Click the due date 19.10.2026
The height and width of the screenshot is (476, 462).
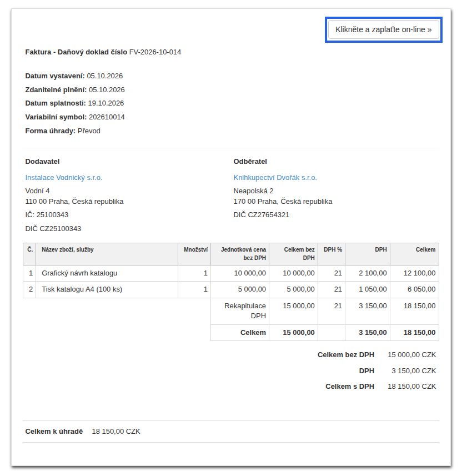point(106,103)
